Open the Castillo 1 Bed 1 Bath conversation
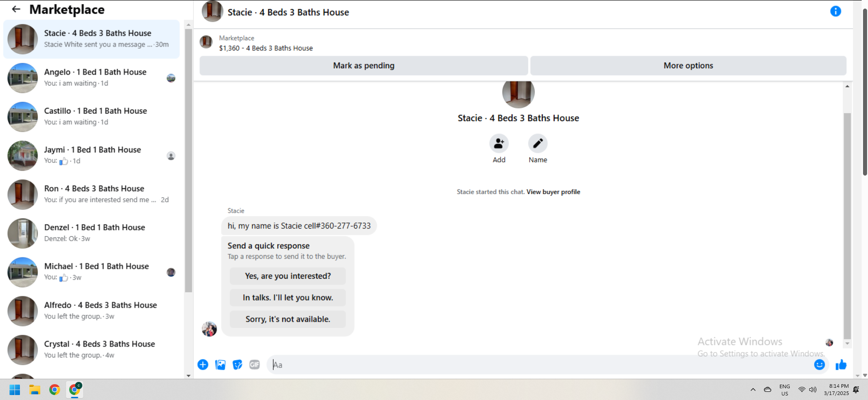Image resolution: width=868 pixels, height=400 pixels. tap(91, 117)
